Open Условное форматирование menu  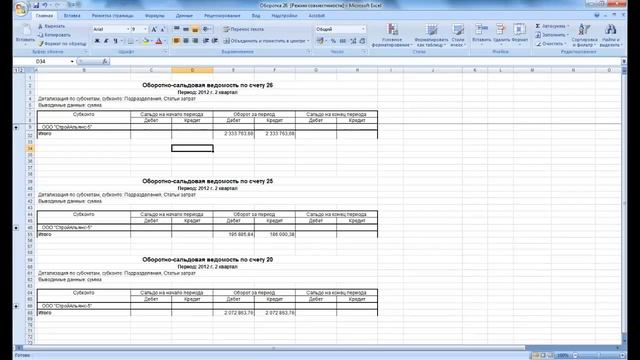392,35
